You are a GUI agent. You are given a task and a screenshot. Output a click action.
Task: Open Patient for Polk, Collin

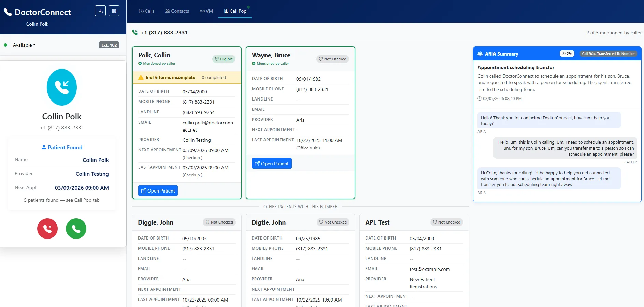(x=158, y=191)
